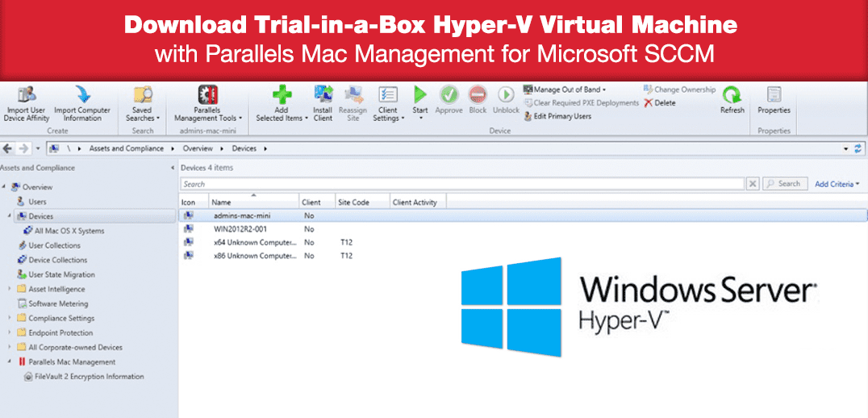Click Import Computer Information icon
Screen dimensions: 868x418
coord(82,95)
